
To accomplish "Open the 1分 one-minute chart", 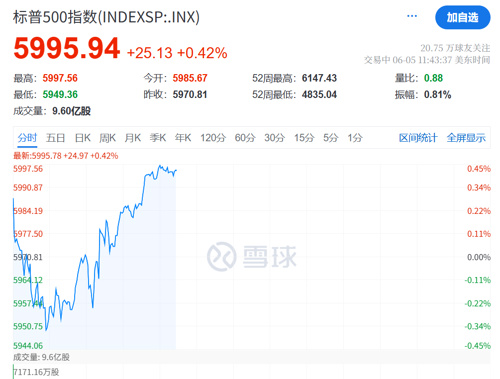I will point(355,138).
